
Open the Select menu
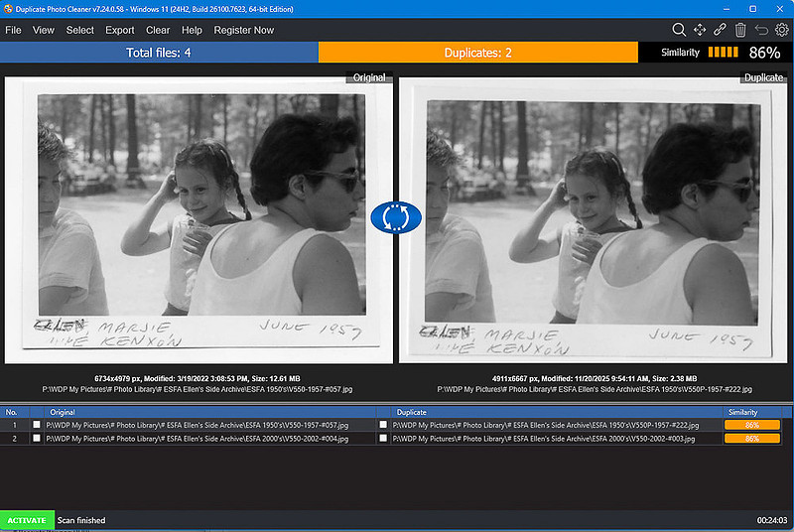coord(80,31)
